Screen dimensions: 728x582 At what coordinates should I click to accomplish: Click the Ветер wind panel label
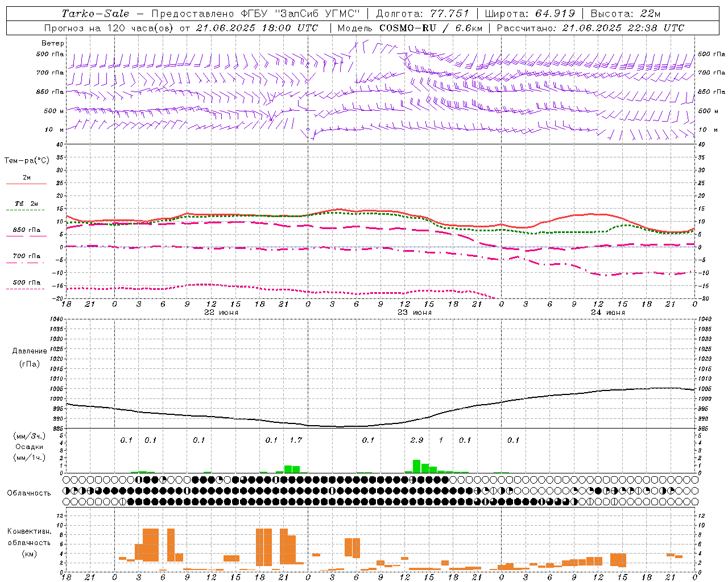(53, 43)
